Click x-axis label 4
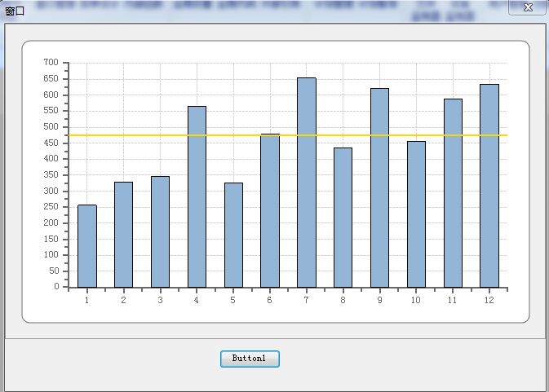Viewport: 549px width, 392px height. tap(197, 300)
